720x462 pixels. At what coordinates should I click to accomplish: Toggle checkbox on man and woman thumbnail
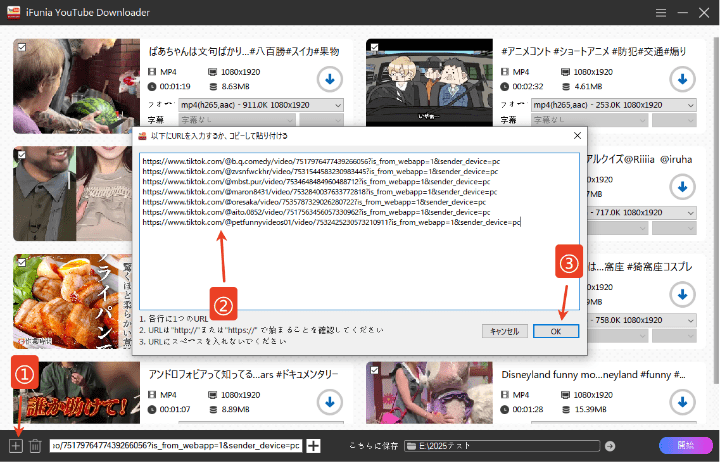pyautogui.click(x=22, y=154)
